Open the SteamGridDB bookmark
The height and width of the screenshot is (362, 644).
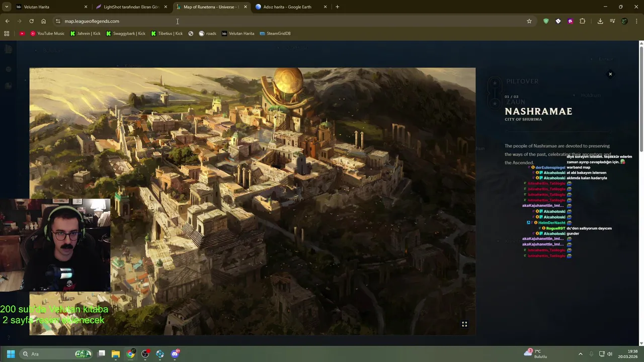point(275,34)
